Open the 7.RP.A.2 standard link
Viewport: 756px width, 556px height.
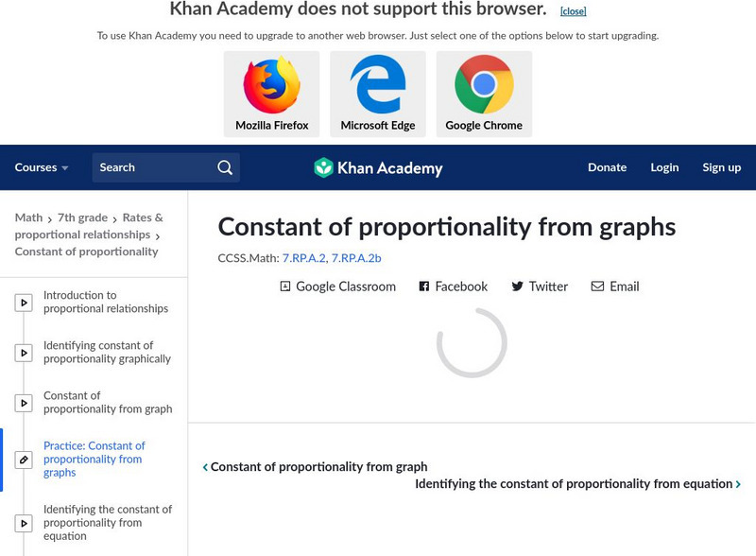(x=303, y=257)
